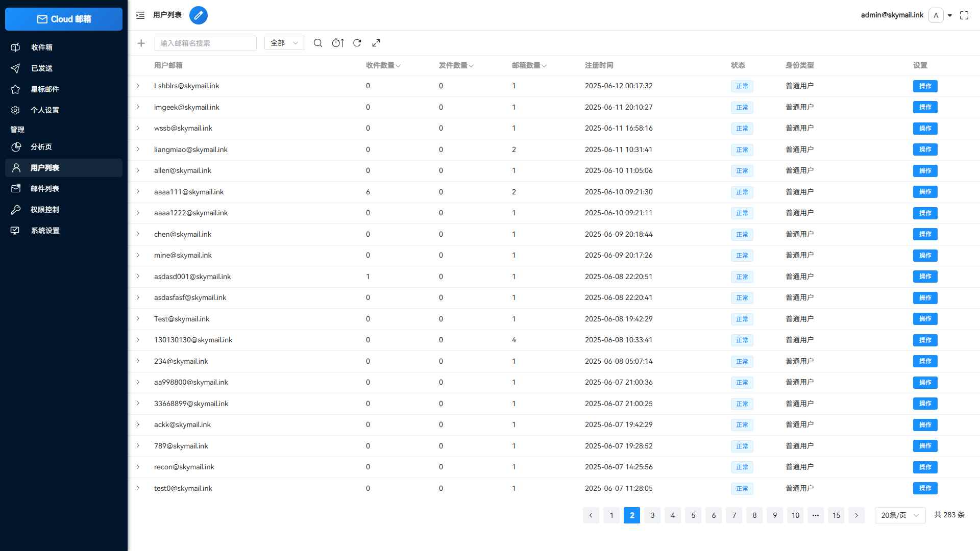
Task: Open 权限控制 permission control page
Action: 44,210
